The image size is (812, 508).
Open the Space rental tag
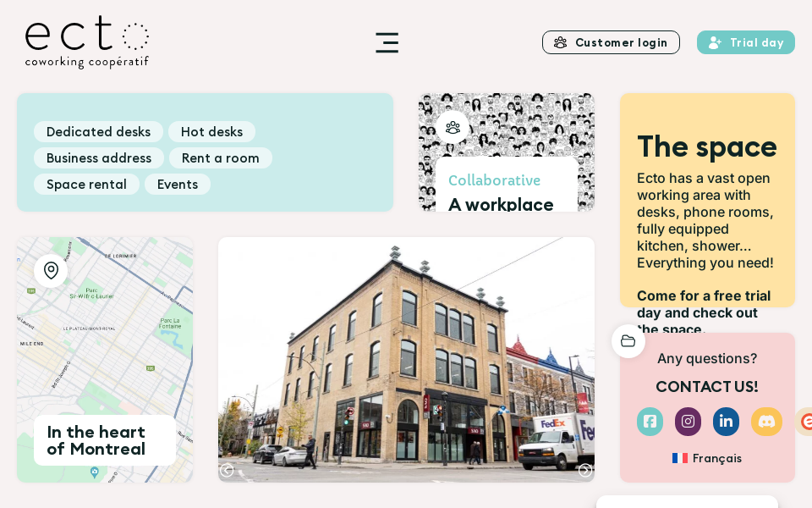(86, 185)
